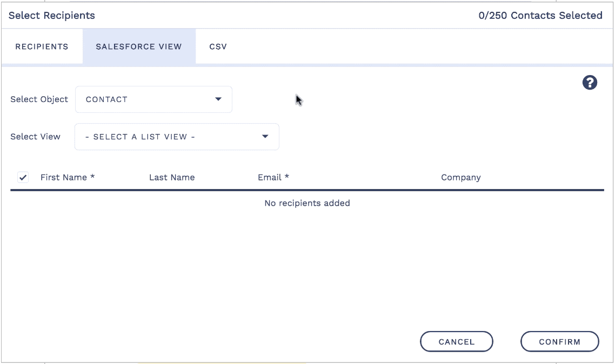Switch to the Recipients tab
The height and width of the screenshot is (364, 615).
(x=42, y=46)
